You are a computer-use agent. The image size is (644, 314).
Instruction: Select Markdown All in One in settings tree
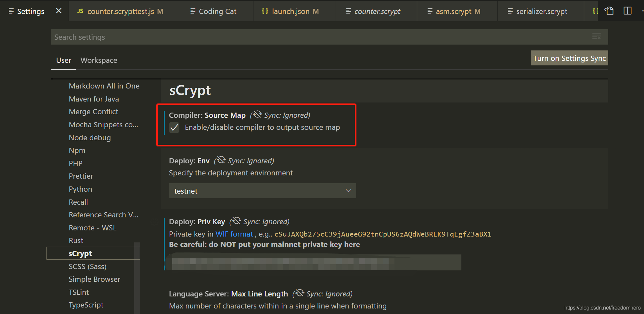(104, 86)
